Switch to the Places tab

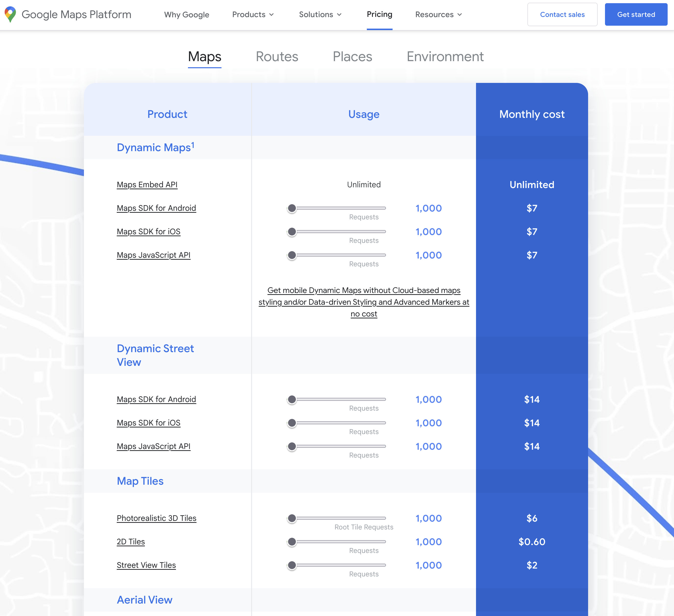[352, 56]
